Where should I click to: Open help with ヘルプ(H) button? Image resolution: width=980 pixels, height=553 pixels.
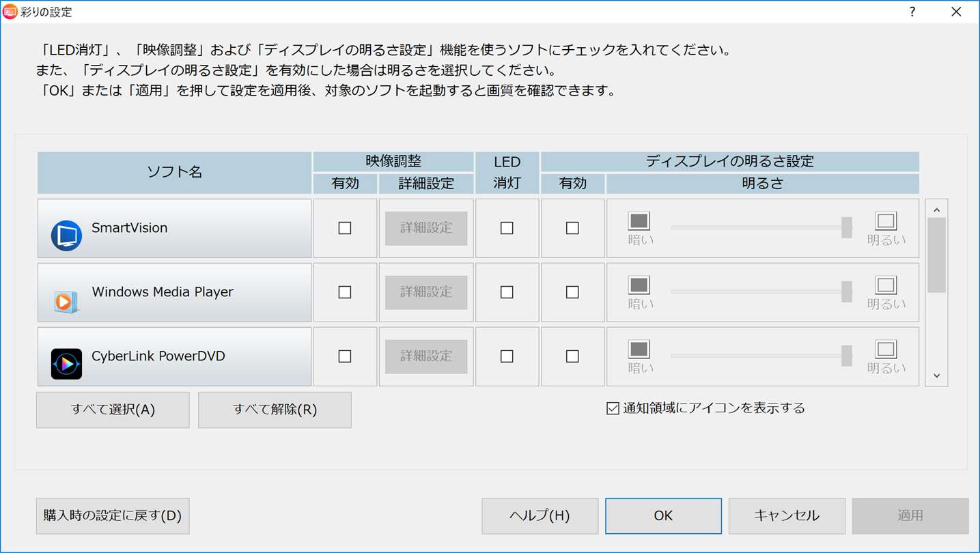click(x=540, y=516)
